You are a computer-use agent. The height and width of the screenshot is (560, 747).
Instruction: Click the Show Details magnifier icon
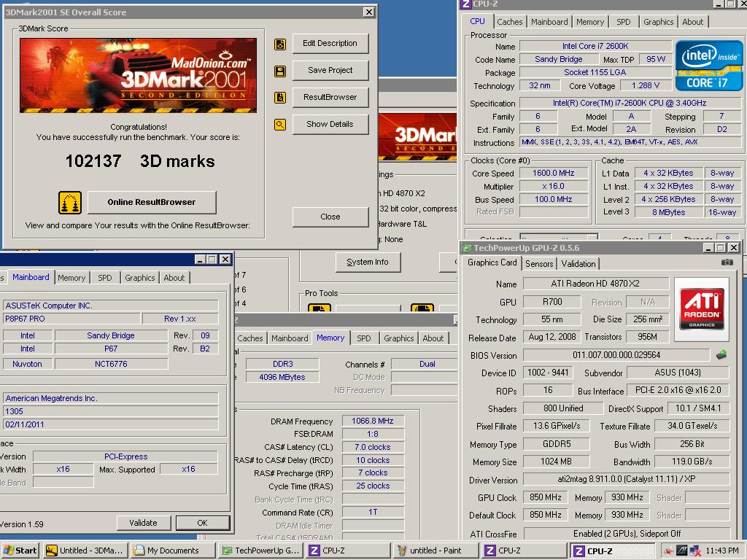point(280,125)
